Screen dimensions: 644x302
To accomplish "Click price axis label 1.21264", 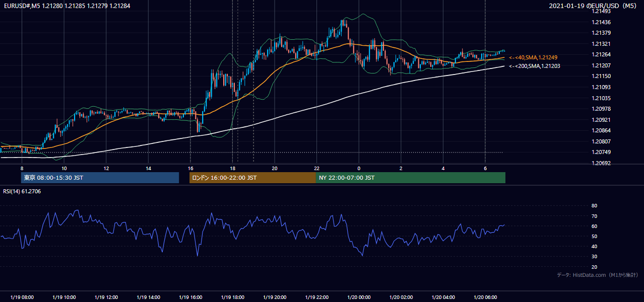I will pos(601,54).
